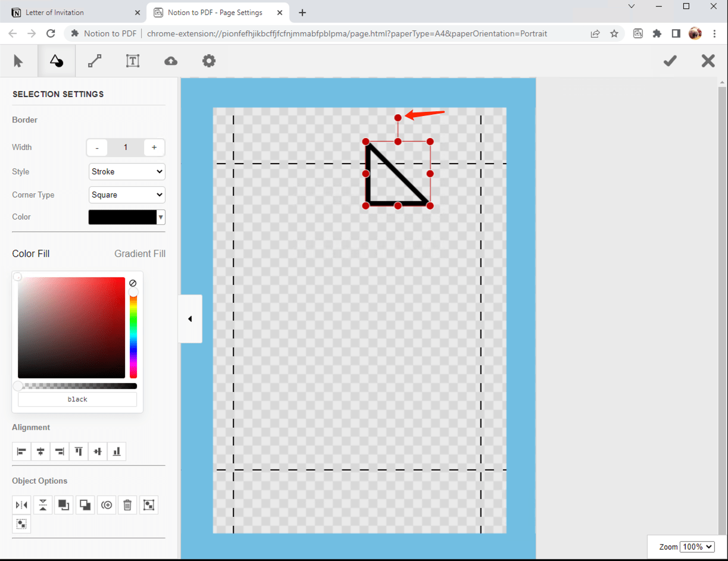
Task: Open the settings gear in the toolbar
Action: [209, 60]
